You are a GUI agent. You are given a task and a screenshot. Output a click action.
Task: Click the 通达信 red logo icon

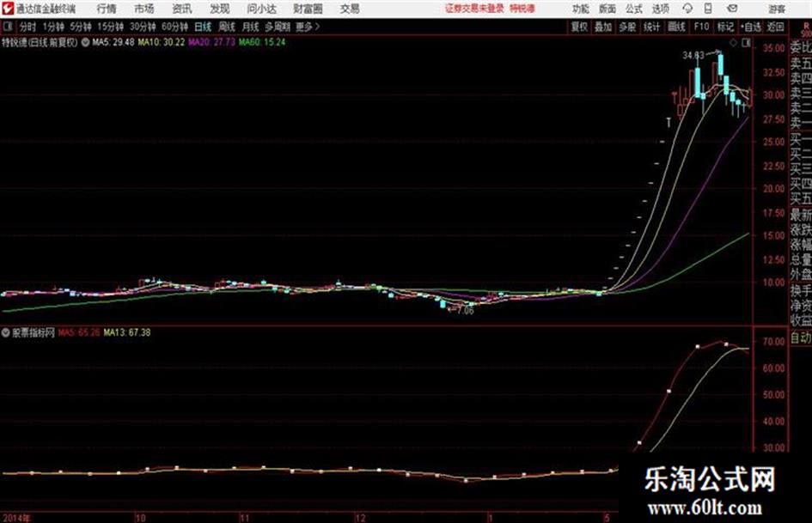pos(8,9)
